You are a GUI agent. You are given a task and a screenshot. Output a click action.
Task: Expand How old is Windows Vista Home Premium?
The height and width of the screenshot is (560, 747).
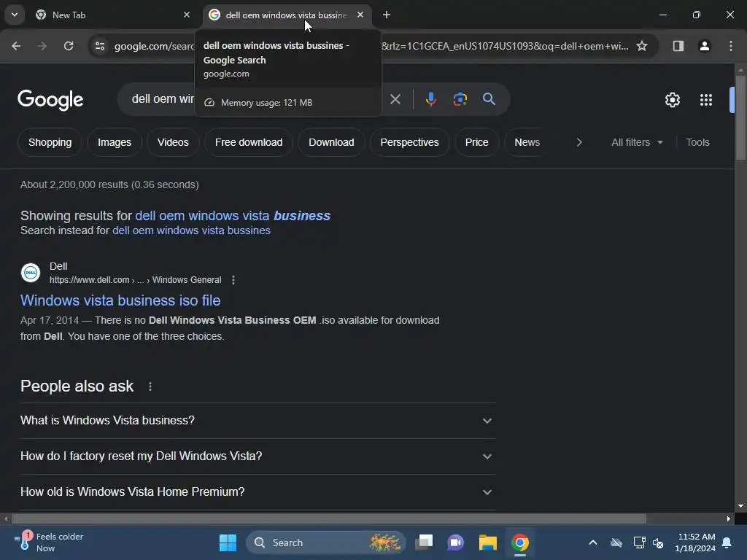point(258,492)
